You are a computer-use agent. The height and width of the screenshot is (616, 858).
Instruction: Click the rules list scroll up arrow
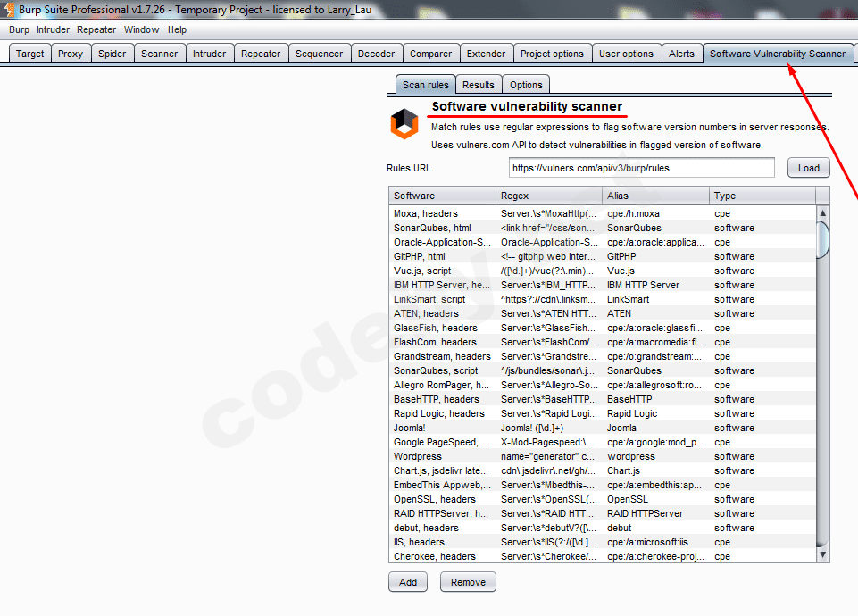click(822, 212)
